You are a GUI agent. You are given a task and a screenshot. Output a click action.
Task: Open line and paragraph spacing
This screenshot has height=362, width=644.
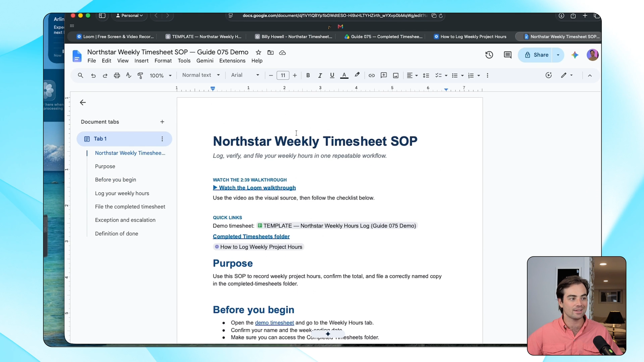pyautogui.click(x=426, y=75)
